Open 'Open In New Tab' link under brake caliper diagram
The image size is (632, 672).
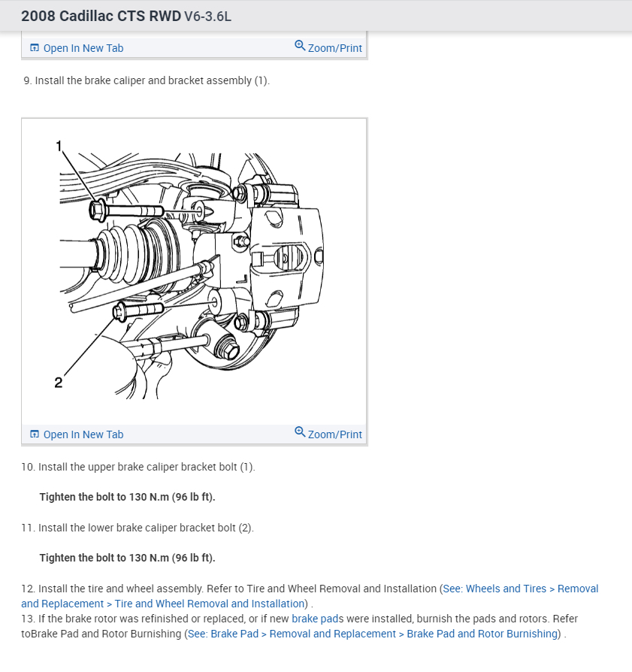[x=83, y=434]
